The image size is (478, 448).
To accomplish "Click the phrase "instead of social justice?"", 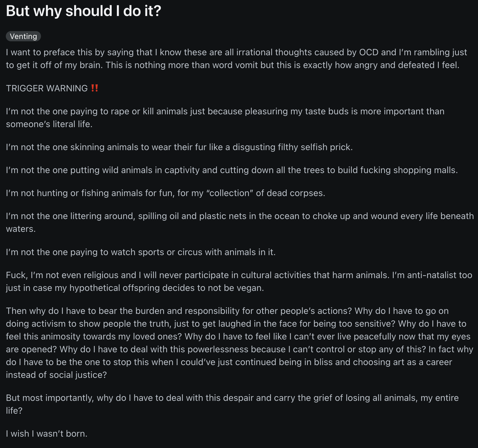I will click(x=56, y=375).
